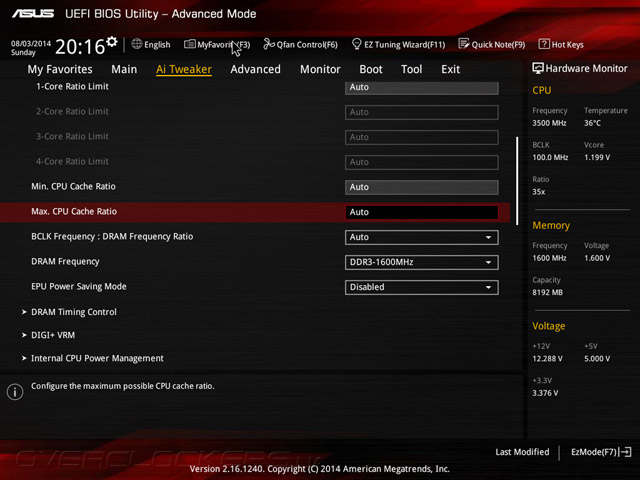Select the DRAM Frequency label
The image size is (640, 480).
[65, 262]
